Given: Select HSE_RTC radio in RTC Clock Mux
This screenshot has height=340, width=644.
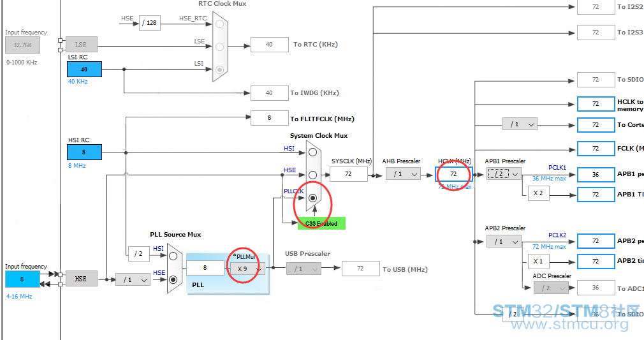Looking at the screenshot, I should (x=220, y=24).
